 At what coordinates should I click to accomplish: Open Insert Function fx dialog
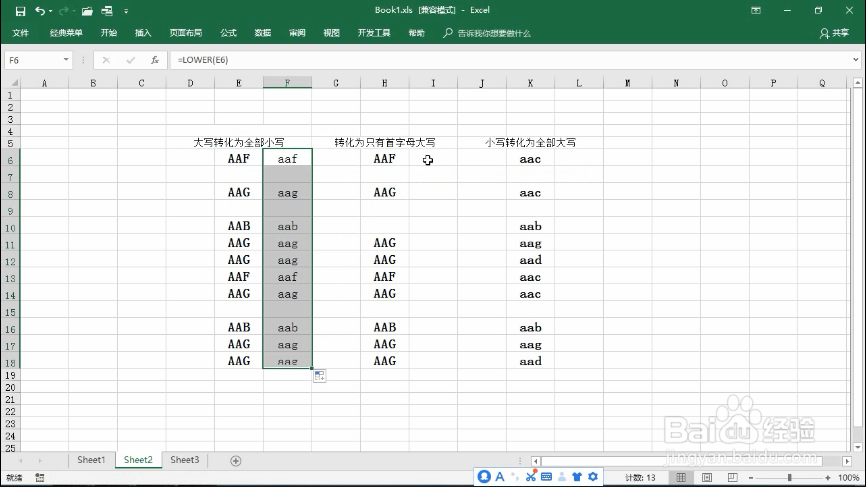(155, 60)
